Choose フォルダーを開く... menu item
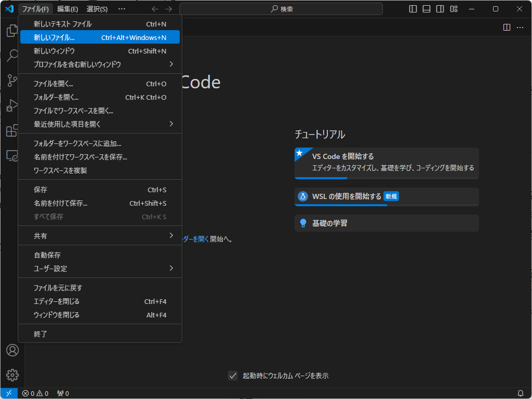This screenshot has width=532, height=399. tap(100, 97)
